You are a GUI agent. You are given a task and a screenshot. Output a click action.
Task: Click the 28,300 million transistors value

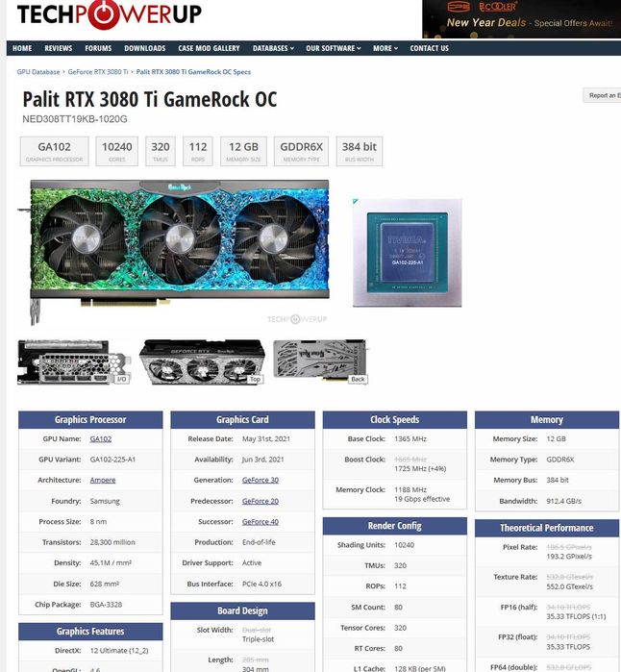pos(112,542)
